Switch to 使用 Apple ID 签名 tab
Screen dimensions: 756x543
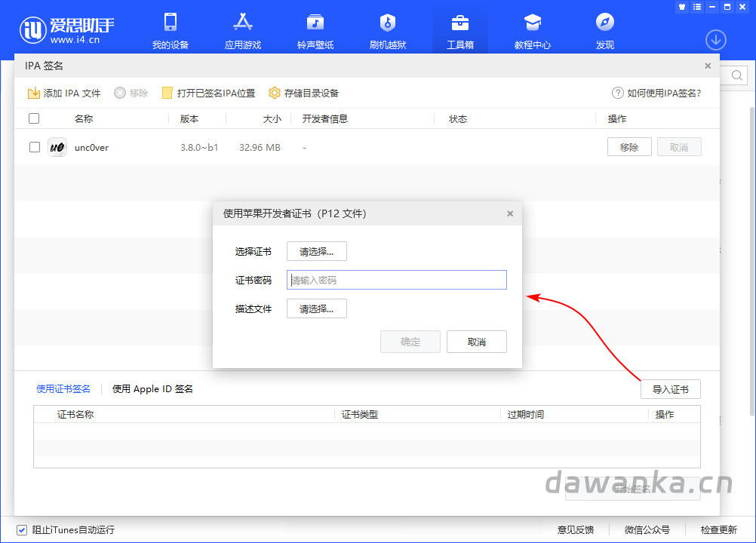[152, 389]
